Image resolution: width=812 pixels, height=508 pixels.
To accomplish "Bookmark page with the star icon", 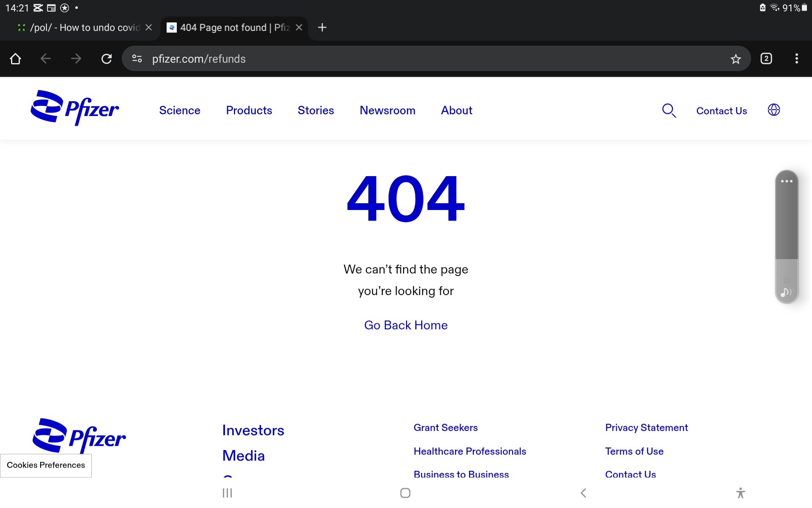I will [736, 59].
